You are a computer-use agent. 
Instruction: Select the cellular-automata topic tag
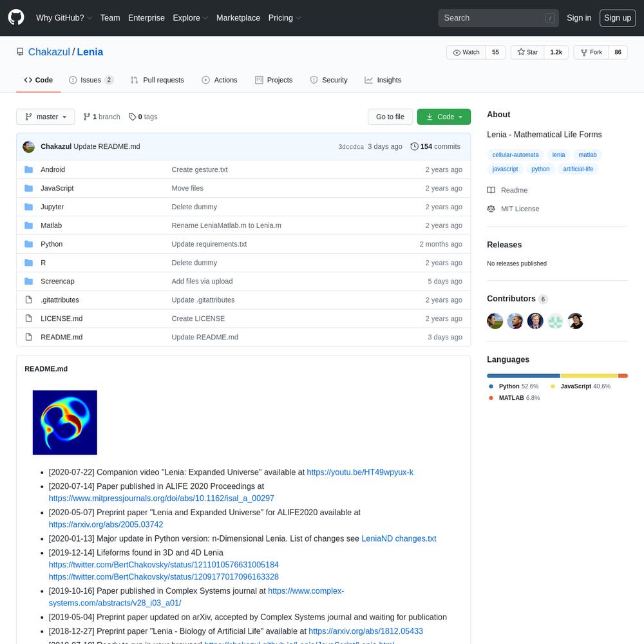coord(515,155)
